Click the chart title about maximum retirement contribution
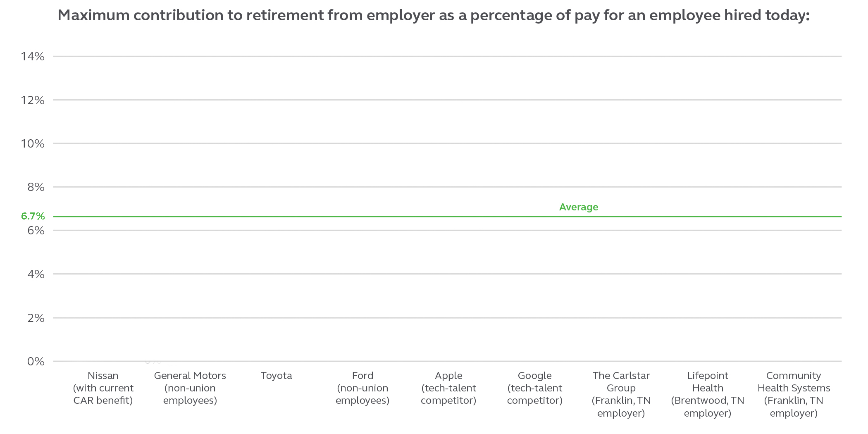Viewport: 868px width, 434px height. pyautogui.click(x=434, y=16)
